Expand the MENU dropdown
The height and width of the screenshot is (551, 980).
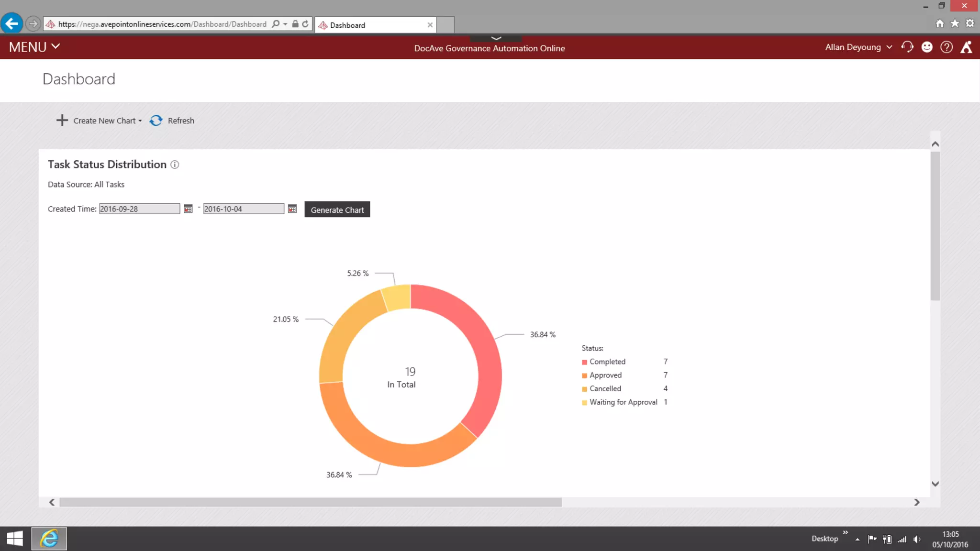point(34,47)
